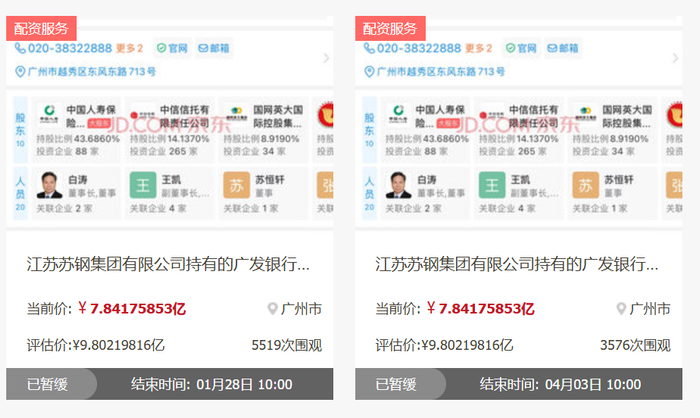Click 中信信托 logo in the 04月03日 card
700x418 pixels.
point(492,115)
